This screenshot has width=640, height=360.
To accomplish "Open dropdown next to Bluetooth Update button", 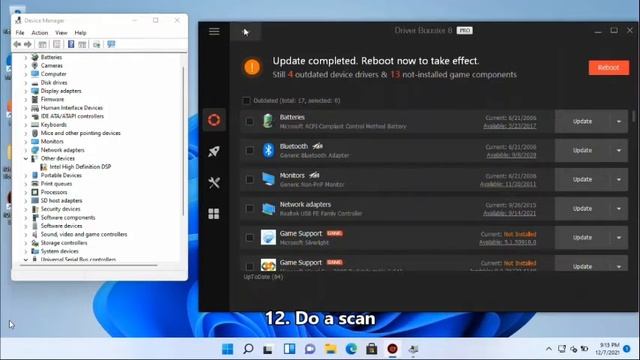I will point(619,151).
